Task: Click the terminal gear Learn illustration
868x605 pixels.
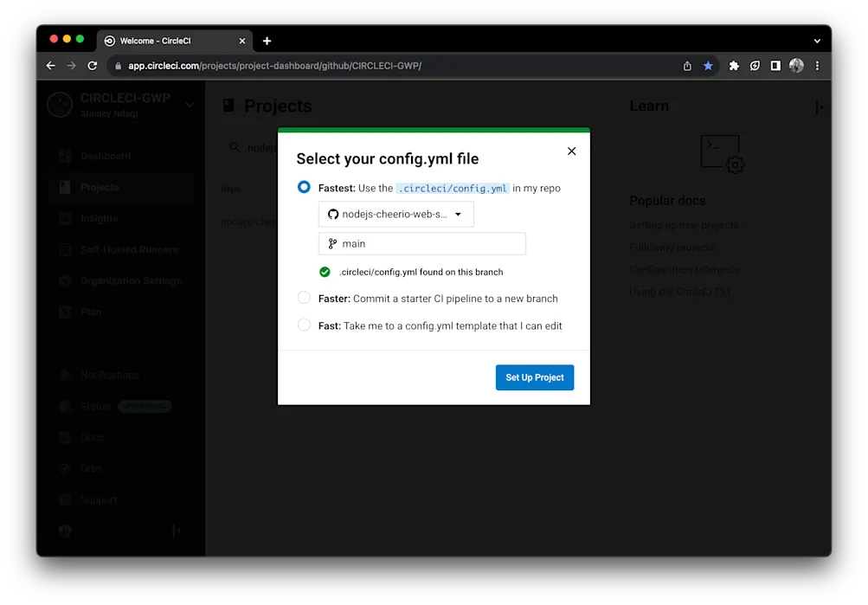Action: [723, 154]
